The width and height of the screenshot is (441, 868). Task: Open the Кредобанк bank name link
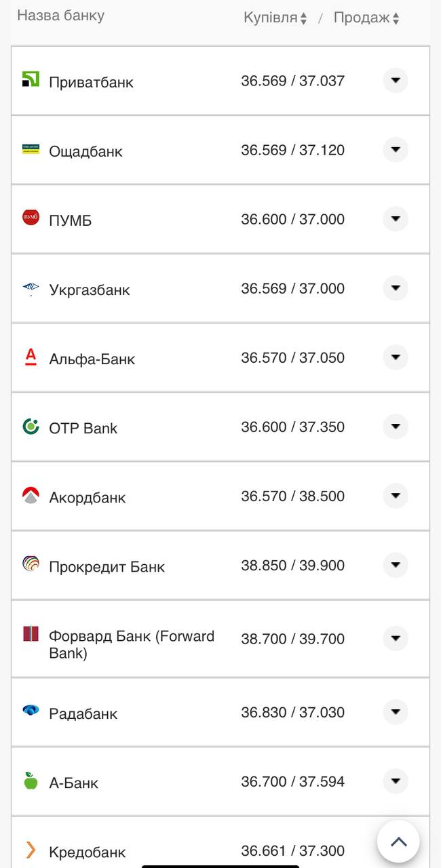pyautogui.click(x=88, y=852)
